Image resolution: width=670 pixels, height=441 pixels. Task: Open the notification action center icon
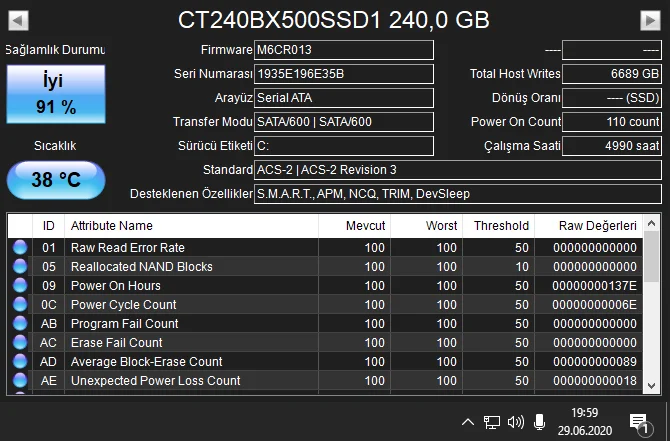(x=640, y=423)
